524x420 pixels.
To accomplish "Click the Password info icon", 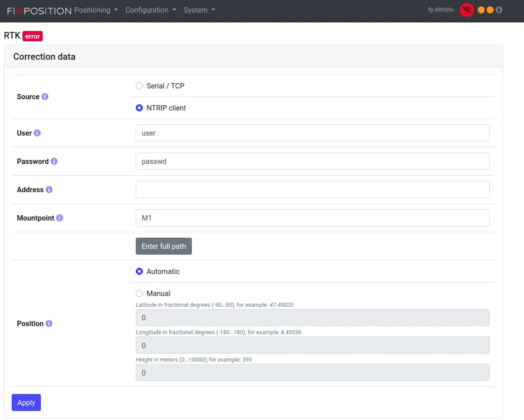I will tap(54, 161).
